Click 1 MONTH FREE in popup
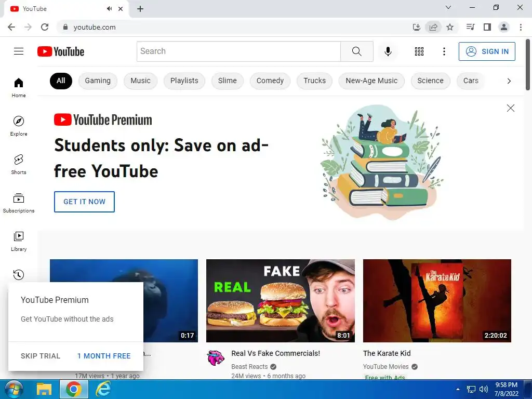This screenshot has width=532, height=399. 104,356
